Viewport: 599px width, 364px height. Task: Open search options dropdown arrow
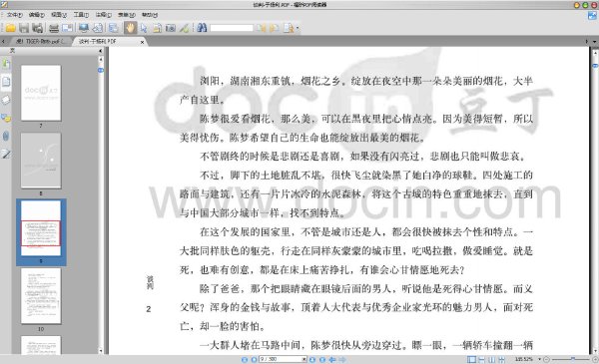point(298,28)
